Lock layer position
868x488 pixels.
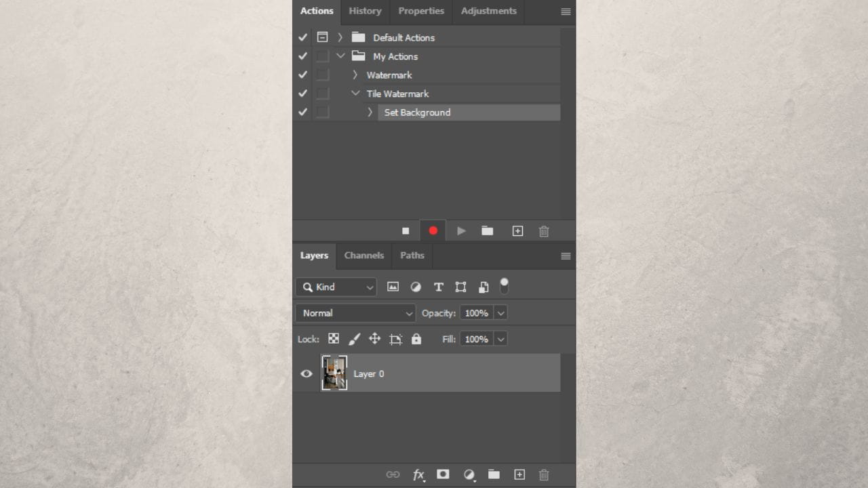[374, 339]
